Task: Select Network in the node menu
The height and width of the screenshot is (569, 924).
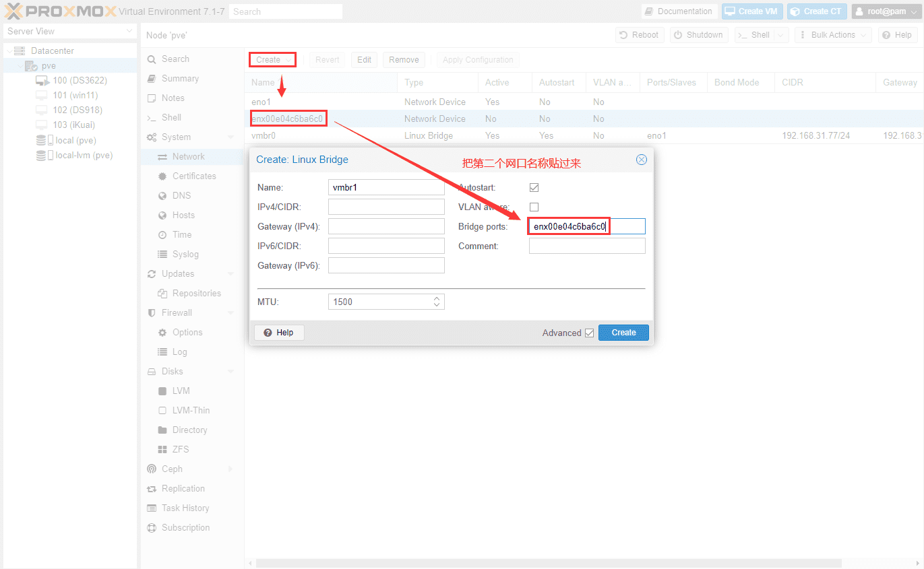Action: 189,157
